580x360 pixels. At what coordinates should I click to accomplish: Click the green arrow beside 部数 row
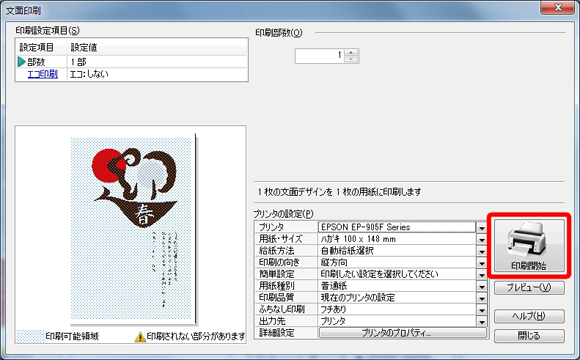coord(21,62)
